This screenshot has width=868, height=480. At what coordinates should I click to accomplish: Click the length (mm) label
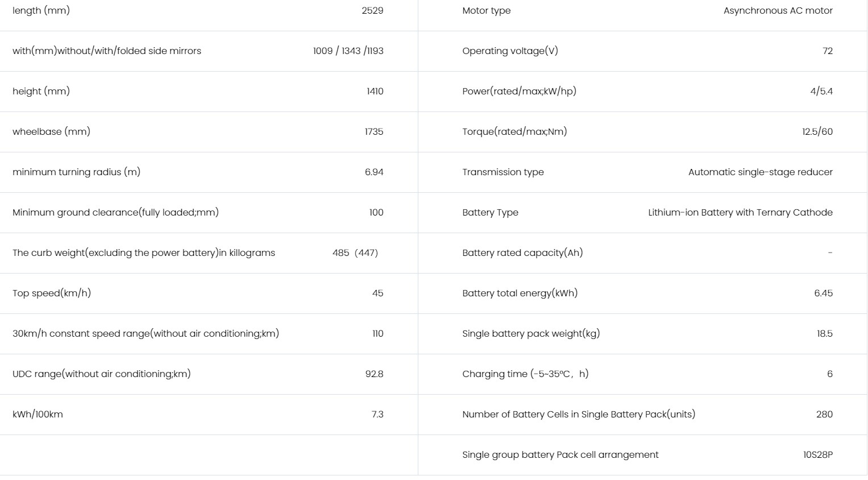tap(41, 11)
